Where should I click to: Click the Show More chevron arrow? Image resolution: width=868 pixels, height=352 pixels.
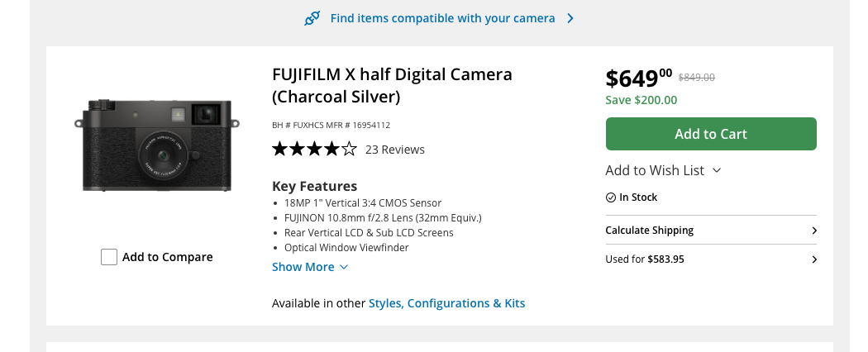(344, 267)
